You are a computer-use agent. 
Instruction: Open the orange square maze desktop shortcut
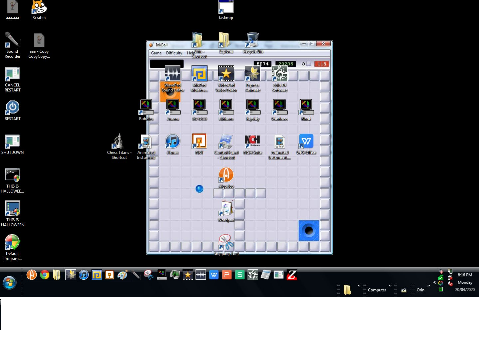click(199, 144)
